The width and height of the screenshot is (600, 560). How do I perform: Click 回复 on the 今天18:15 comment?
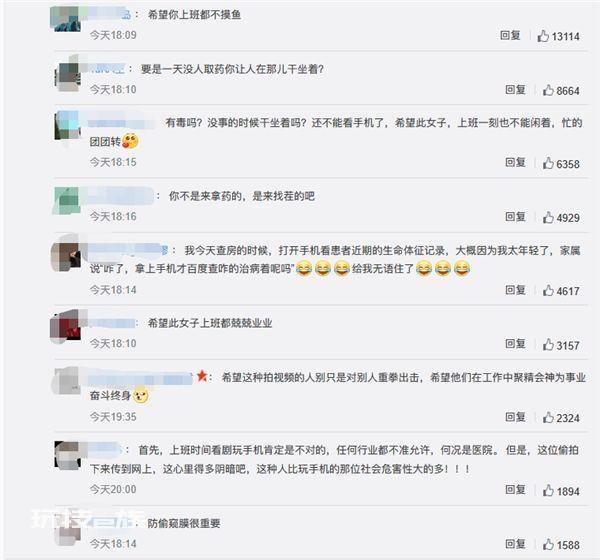515,162
